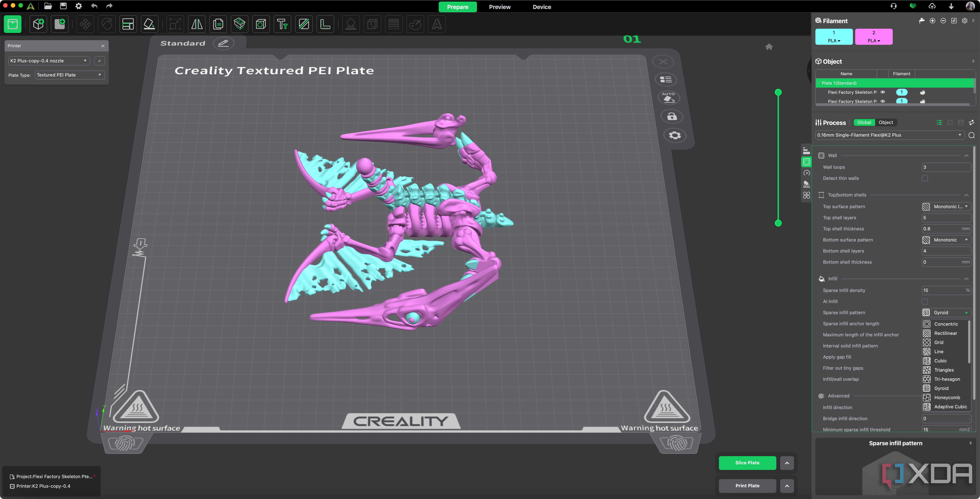Click the Add Model cube icon
Screen dimensions: 980x499
[x=38, y=24]
